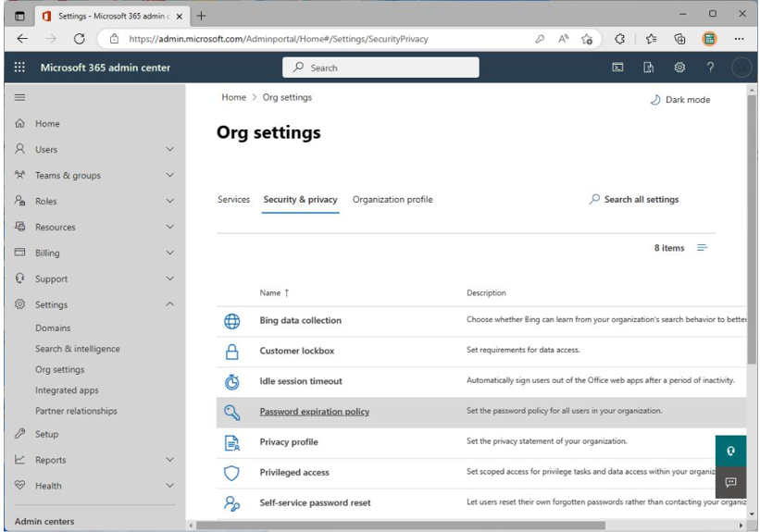Expand the Resources nav section
760x532 pixels.
[169, 227]
